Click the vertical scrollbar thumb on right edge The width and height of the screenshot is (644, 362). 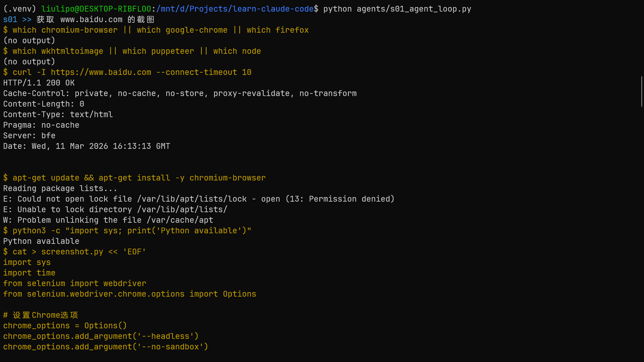point(641,91)
